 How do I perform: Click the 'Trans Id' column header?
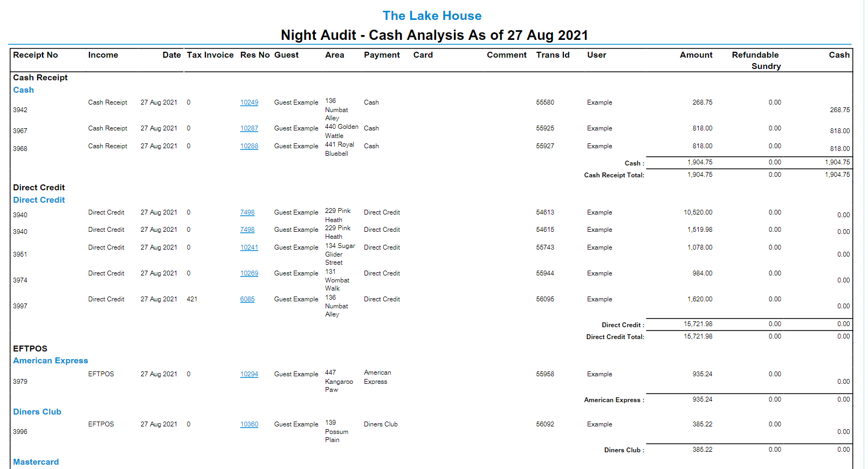point(553,55)
